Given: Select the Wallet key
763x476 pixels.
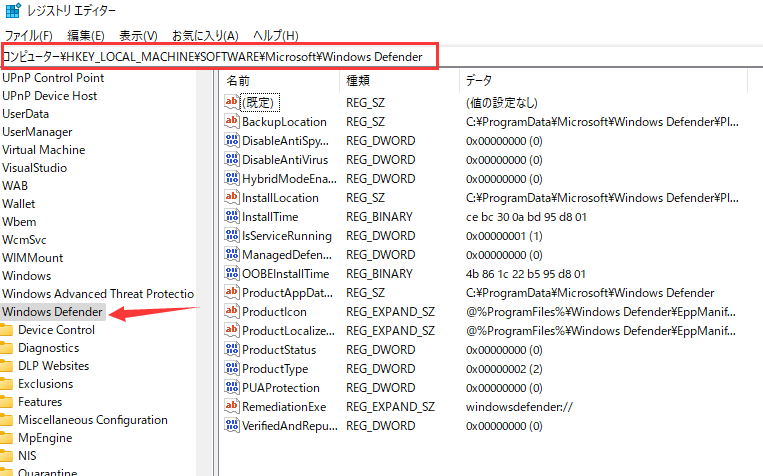Looking at the screenshot, I should [18, 203].
